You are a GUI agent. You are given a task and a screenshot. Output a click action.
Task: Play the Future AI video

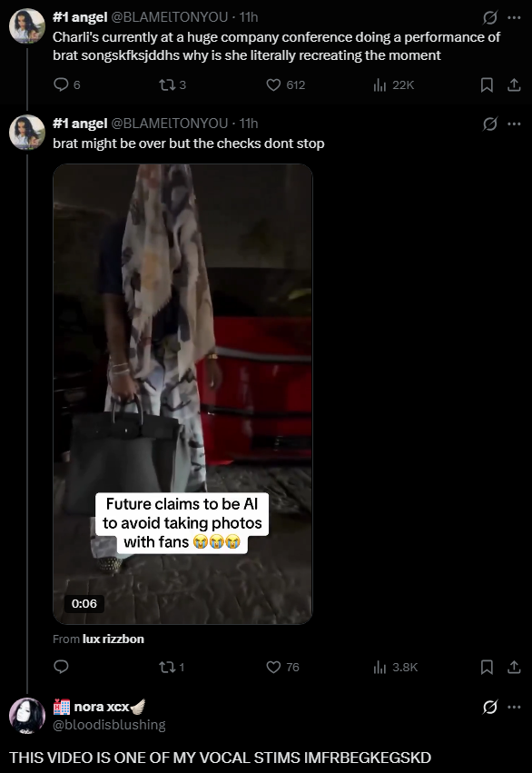(182, 394)
